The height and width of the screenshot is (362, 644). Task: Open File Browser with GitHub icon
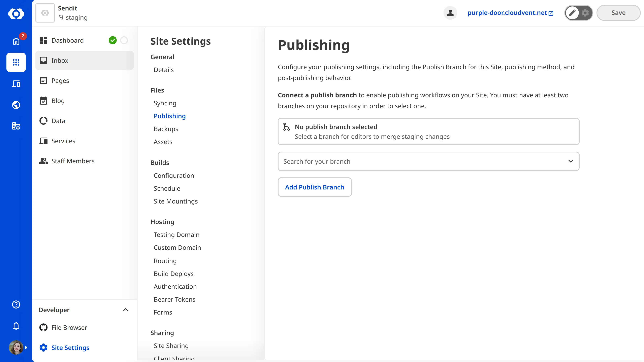pos(85,328)
